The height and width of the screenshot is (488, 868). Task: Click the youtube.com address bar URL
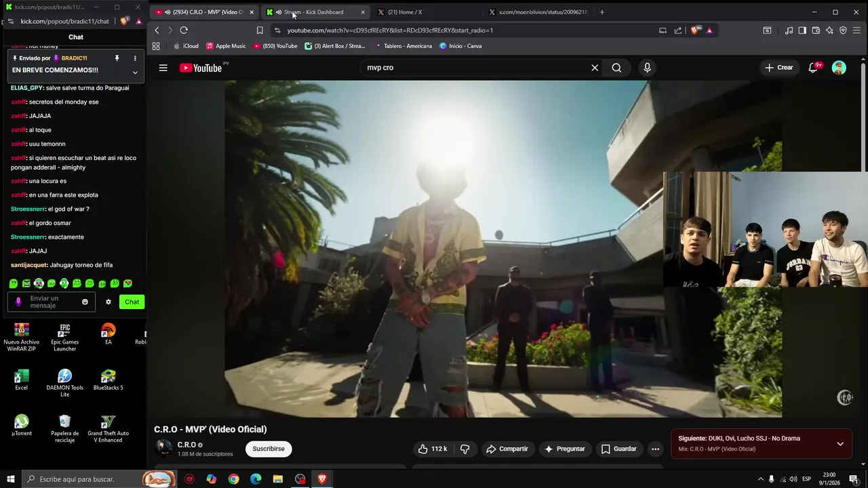[x=390, y=30]
